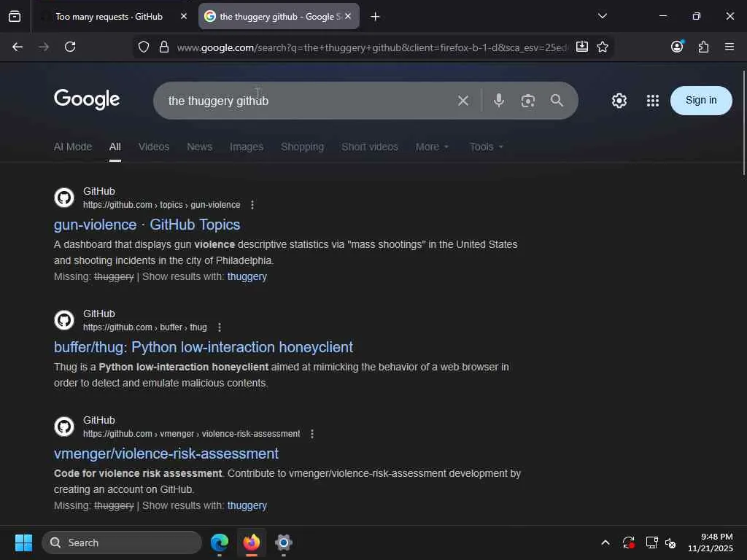The height and width of the screenshot is (560, 747).
Task: Open vmenger/violence-risk-assessment link
Action: tap(166, 454)
